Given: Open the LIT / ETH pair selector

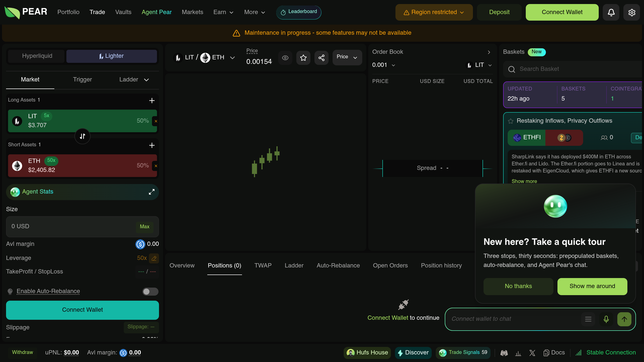Looking at the screenshot, I should click(x=204, y=58).
